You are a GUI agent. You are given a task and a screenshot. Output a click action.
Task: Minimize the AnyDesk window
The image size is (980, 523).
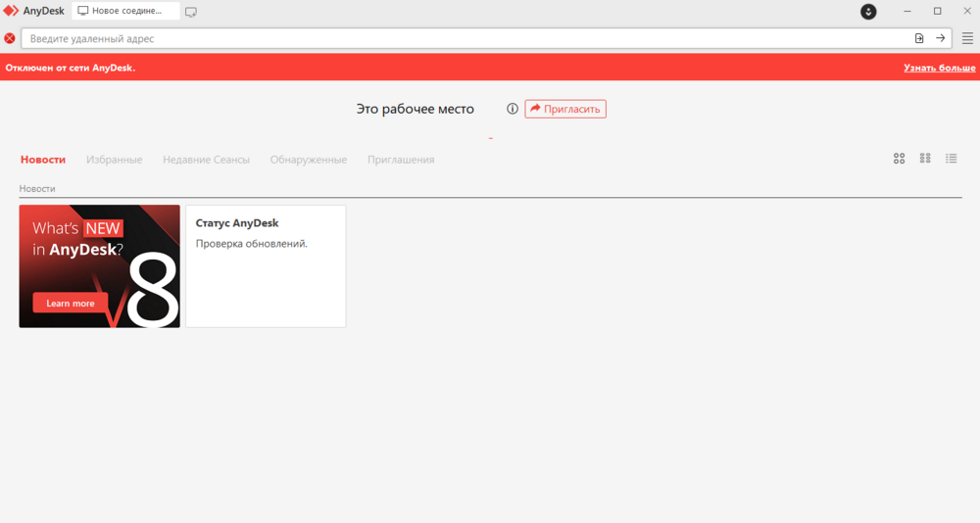point(906,11)
